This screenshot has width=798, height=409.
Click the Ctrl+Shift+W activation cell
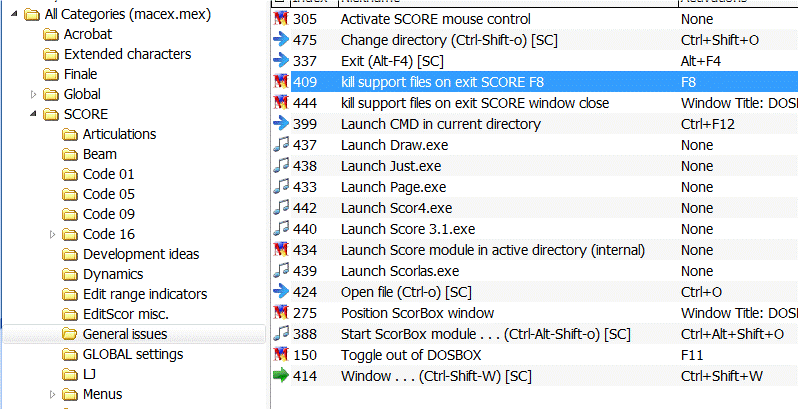(x=722, y=376)
